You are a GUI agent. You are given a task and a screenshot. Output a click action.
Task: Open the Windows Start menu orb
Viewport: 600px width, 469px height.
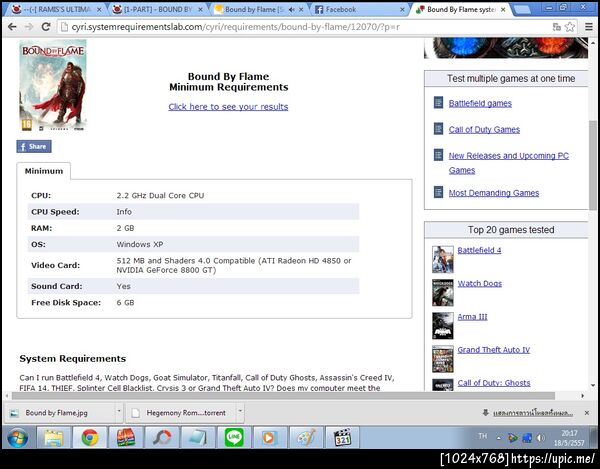(x=18, y=437)
